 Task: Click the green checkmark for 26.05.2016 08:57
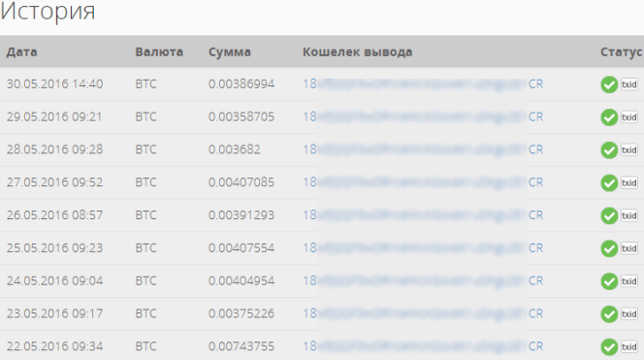coord(609,215)
